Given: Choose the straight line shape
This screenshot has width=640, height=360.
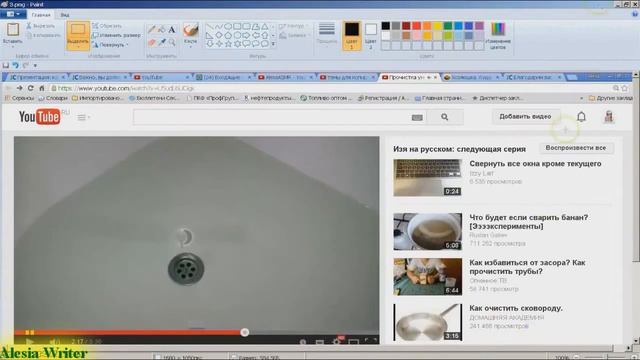Looking at the screenshot, I should click(209, 27).
